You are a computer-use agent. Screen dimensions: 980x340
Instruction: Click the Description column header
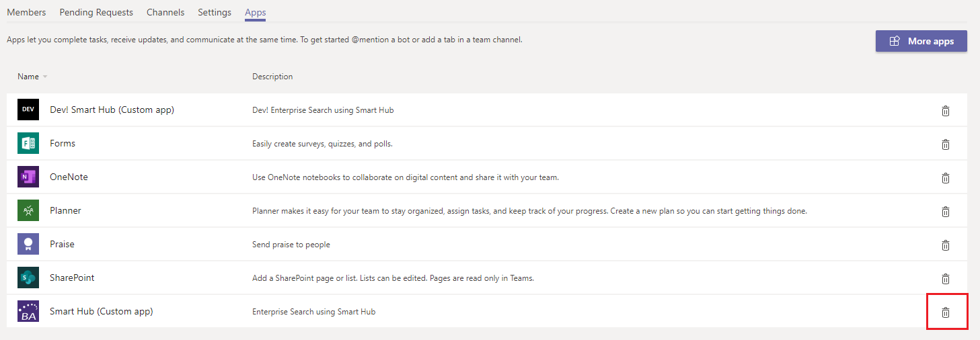click(x=272, y=77)
